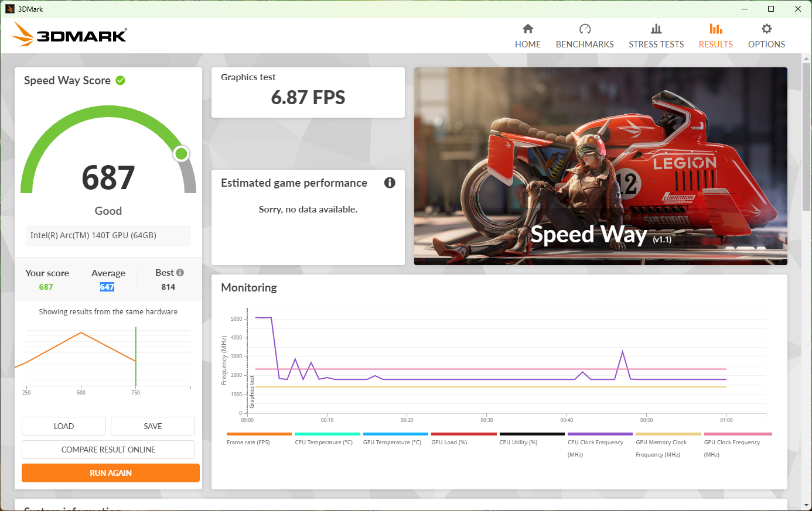Click the info icon beside Best score
Screen dimensions: 812x511
pos(180,272)
